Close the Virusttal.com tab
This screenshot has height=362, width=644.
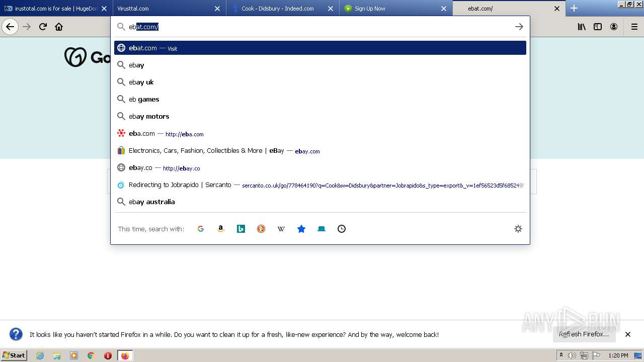[217, 9]
